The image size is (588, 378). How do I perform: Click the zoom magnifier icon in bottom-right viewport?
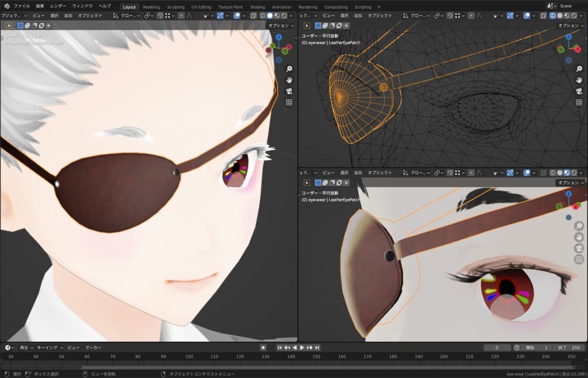point(579,225)
